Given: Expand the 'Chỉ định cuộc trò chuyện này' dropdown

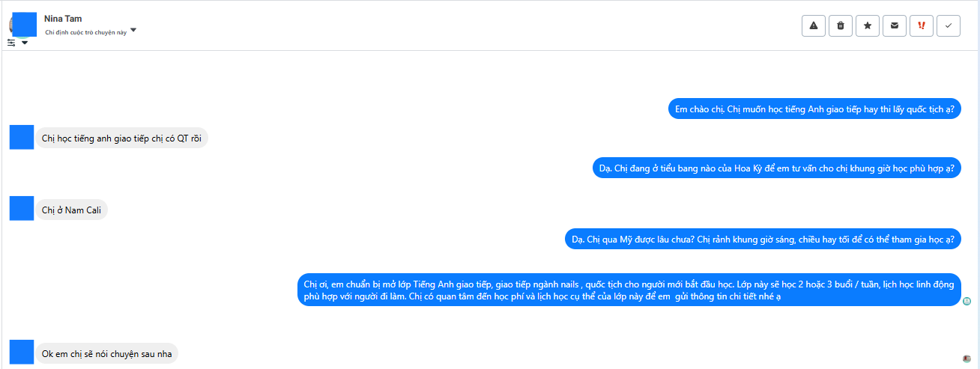Looking at the screenshot, I should (x=133, y=31).
